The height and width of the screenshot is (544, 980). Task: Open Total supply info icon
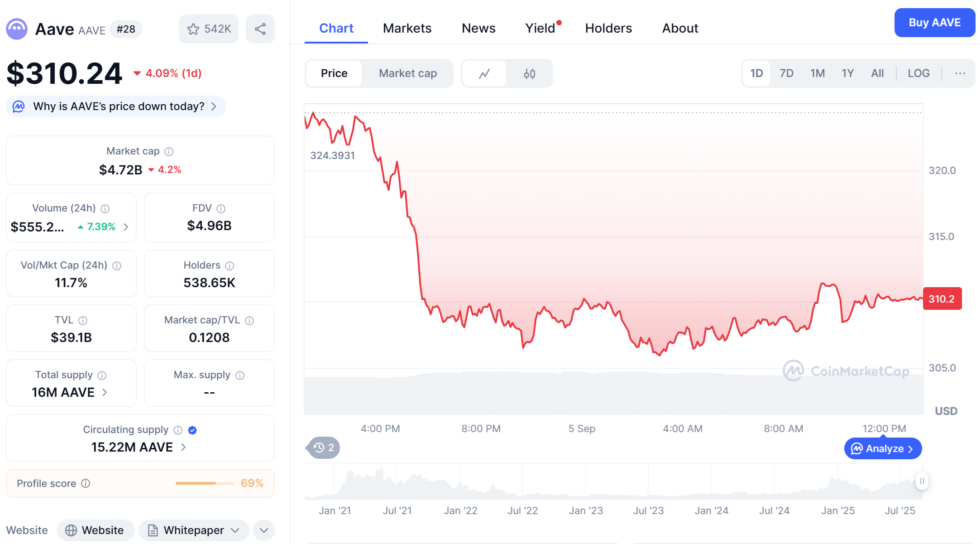tap(102, 375)
